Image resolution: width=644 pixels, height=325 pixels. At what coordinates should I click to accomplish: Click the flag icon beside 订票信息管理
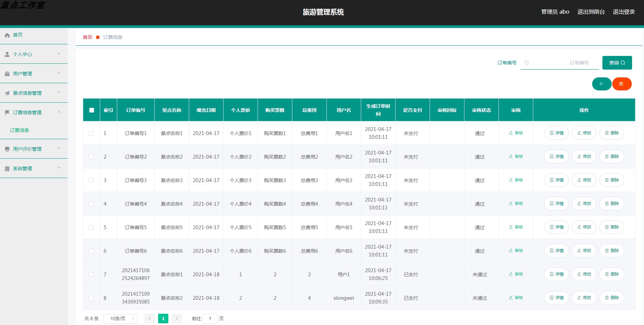point(7,113)
